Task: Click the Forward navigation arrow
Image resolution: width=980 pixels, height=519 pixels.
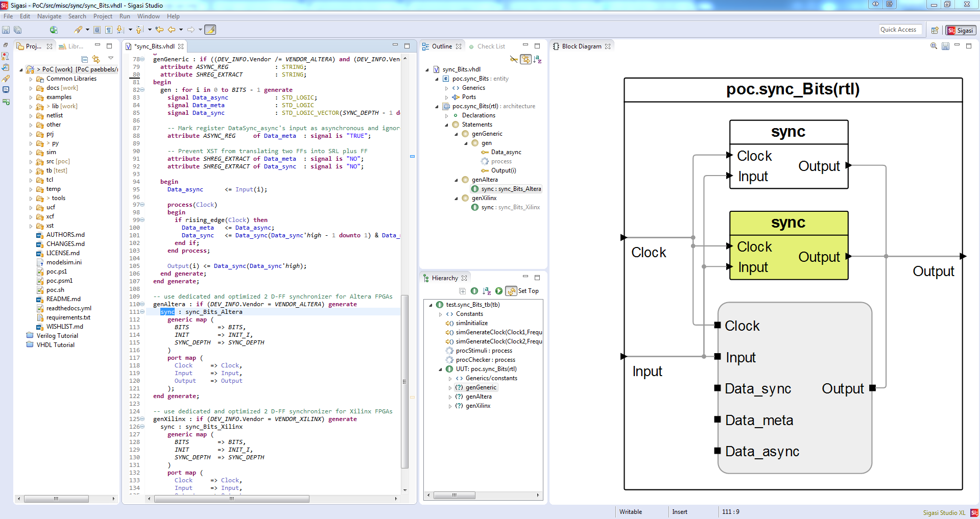Action: [191, 30]
